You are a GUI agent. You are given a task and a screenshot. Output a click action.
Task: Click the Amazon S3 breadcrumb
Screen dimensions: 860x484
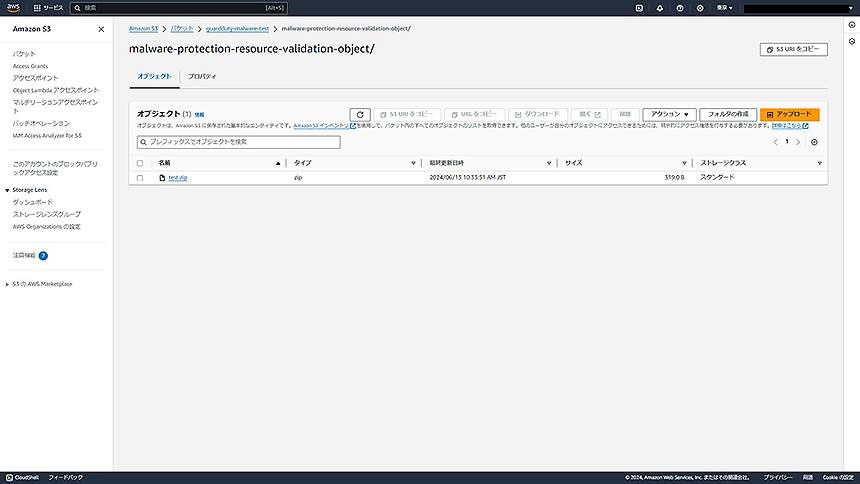143,29
